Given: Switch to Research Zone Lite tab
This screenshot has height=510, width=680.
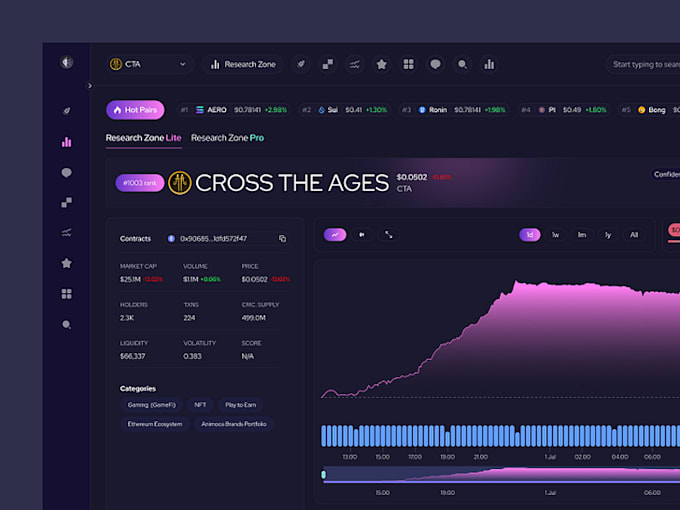Looking at the screenshot, I should click(x=144, y=138).
